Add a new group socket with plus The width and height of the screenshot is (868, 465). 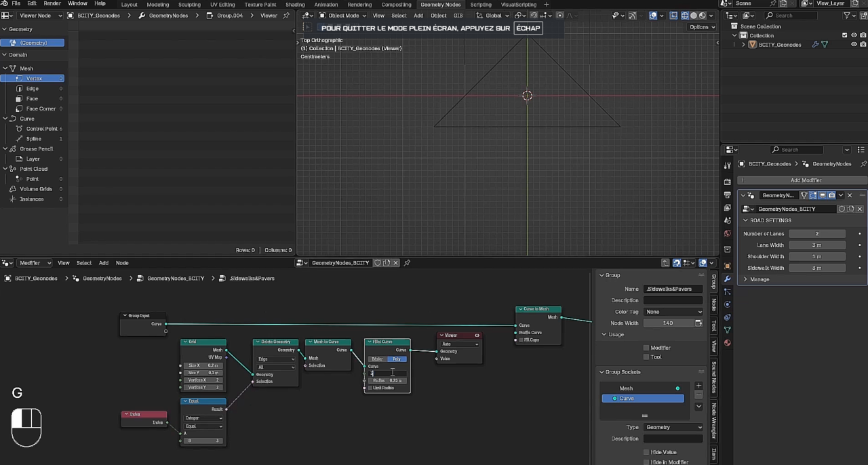tap(698, 386)
